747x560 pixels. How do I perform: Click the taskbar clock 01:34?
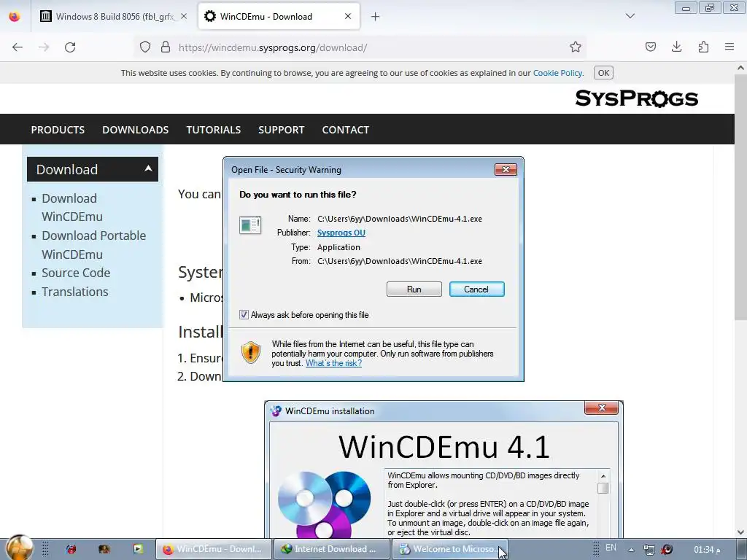[x=707, y=550]
